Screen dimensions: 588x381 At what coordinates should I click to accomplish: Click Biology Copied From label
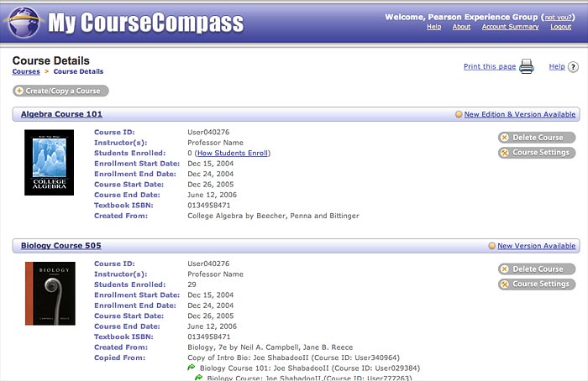point(119,358)
